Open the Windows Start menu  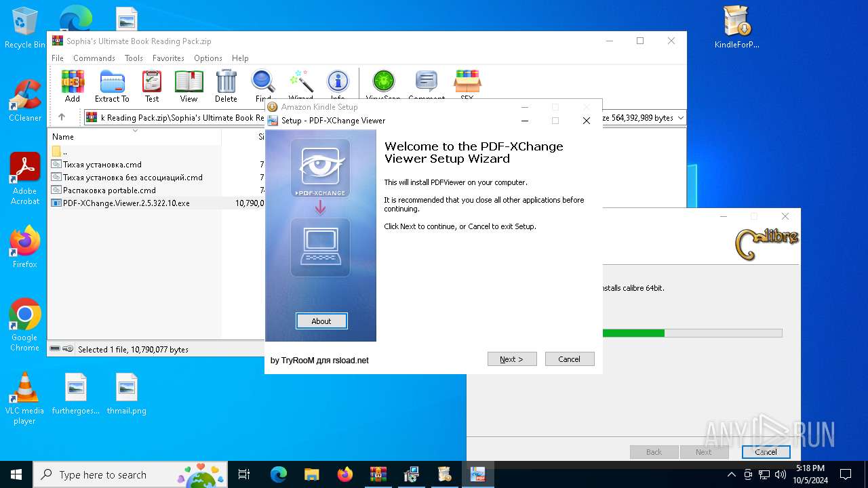[16, 474]
